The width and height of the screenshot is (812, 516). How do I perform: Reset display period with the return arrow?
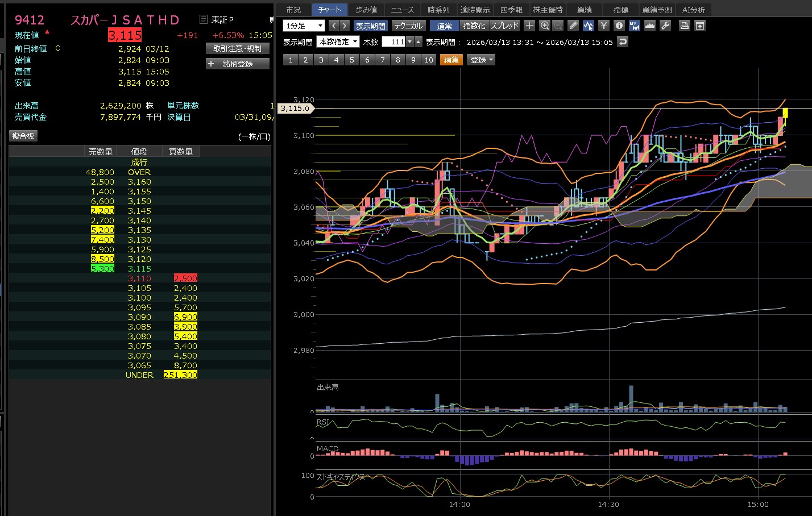pyautogui.click(x=623, y=42)
